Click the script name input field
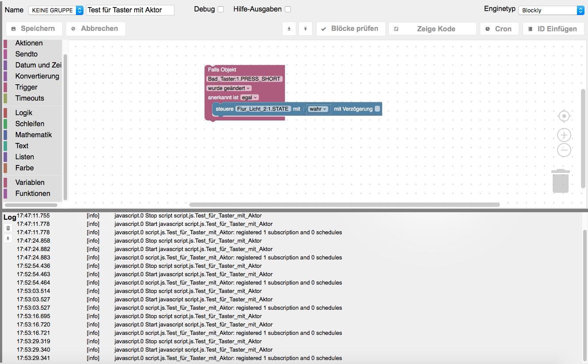The image size is (588, 364). (130, 10)
